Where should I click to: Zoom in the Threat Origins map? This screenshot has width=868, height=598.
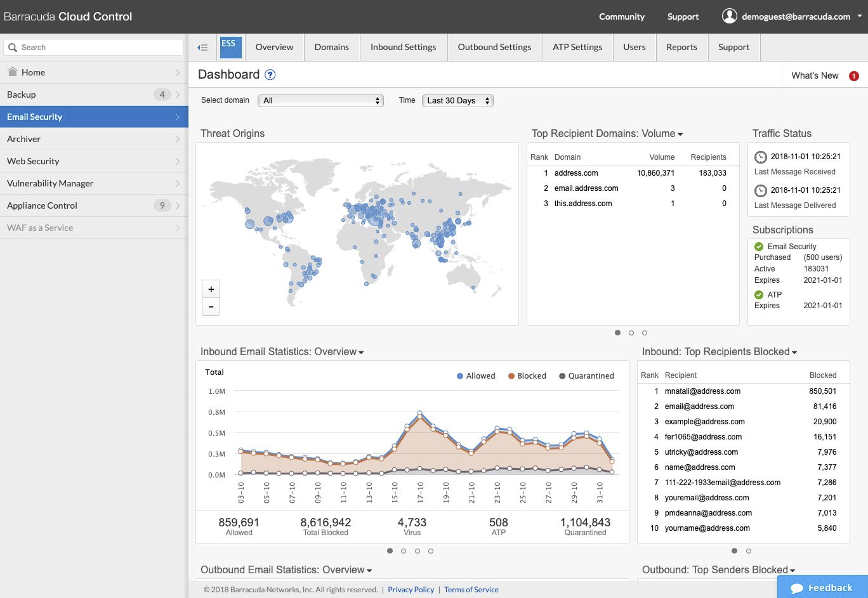coord(211,289)
